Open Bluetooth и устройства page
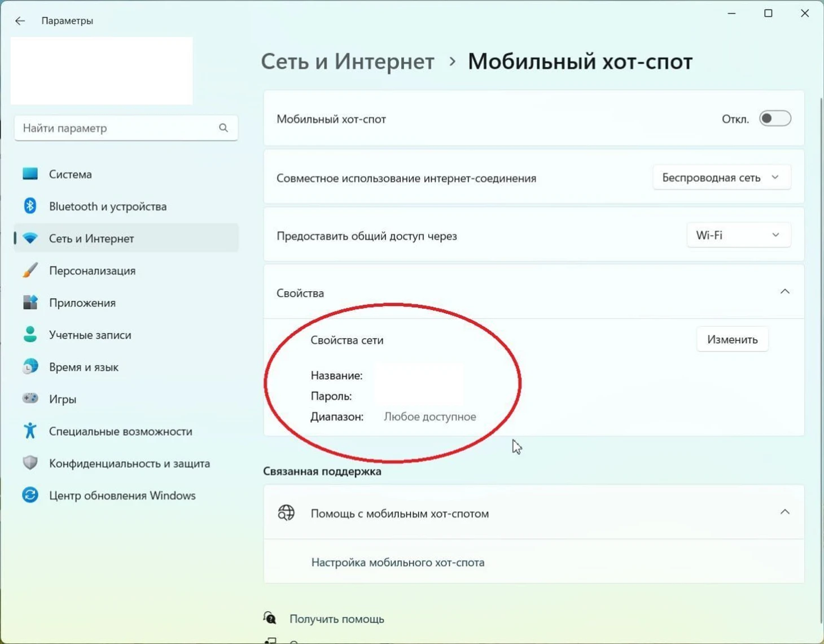The height and width of the screenshot is (644, 824). click(x=126, y=206)
